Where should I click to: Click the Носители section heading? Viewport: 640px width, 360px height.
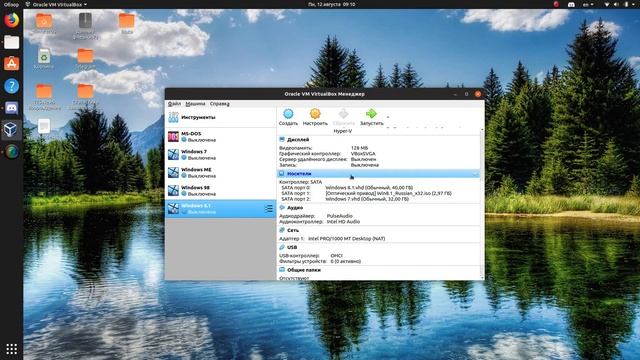[x=299, y=173]
